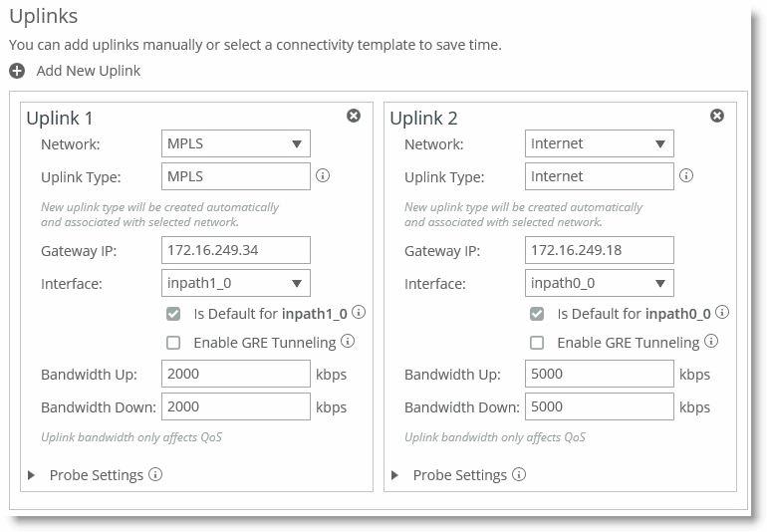Click Gateway IP field showing 172.16.249.34
This screenshot has height=532, width=767.
(x=236, y=250)
